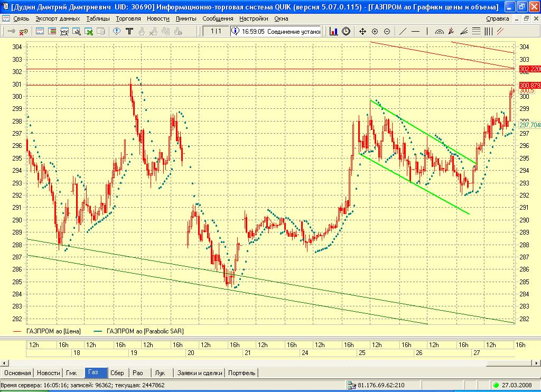The image size is (541, 392).
Task: Select the speed fan lines tool
Action: coord(464,31)
